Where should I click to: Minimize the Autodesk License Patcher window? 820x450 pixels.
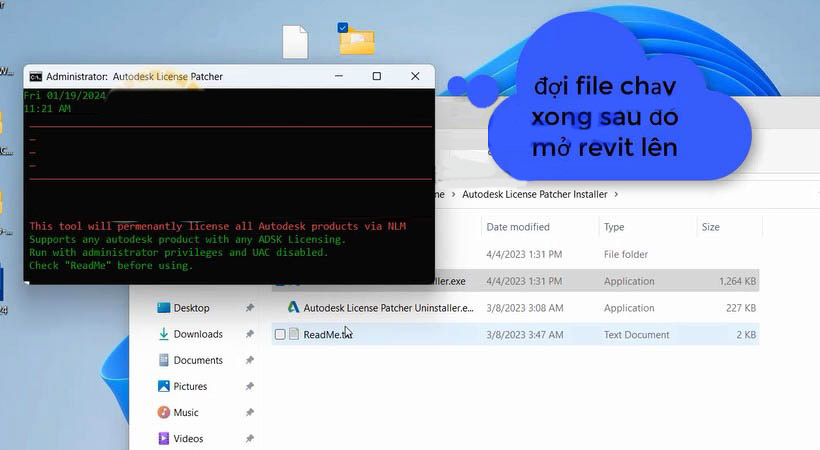[x=339, y=76]
